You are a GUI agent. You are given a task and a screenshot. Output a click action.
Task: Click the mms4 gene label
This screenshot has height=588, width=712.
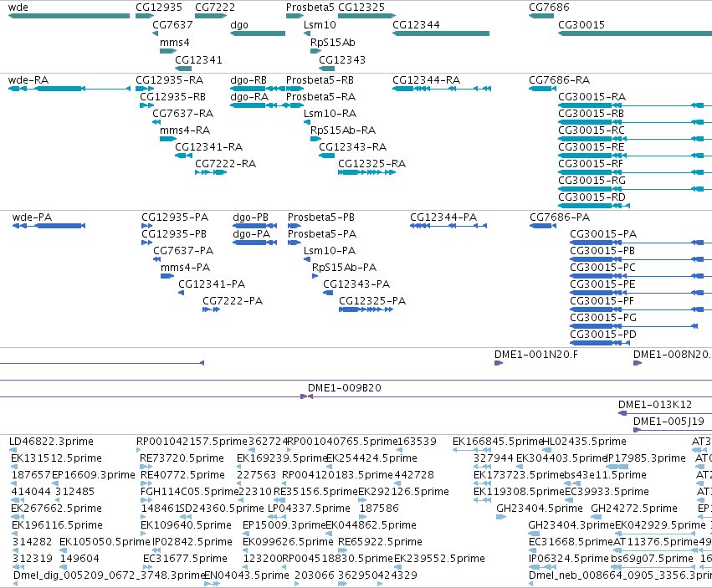(x=175, y=43)
